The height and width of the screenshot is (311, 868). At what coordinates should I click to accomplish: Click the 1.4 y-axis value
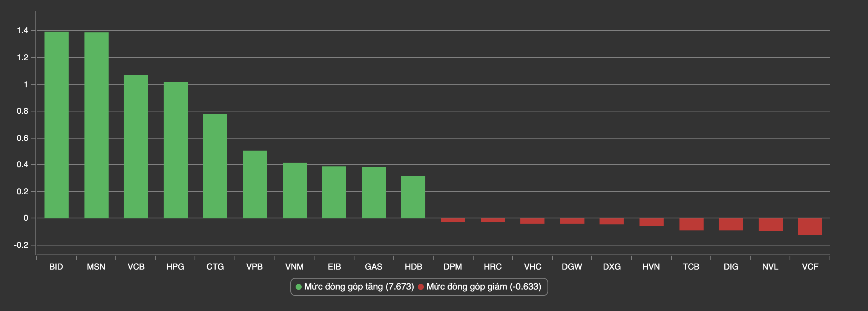coord(23,31)
